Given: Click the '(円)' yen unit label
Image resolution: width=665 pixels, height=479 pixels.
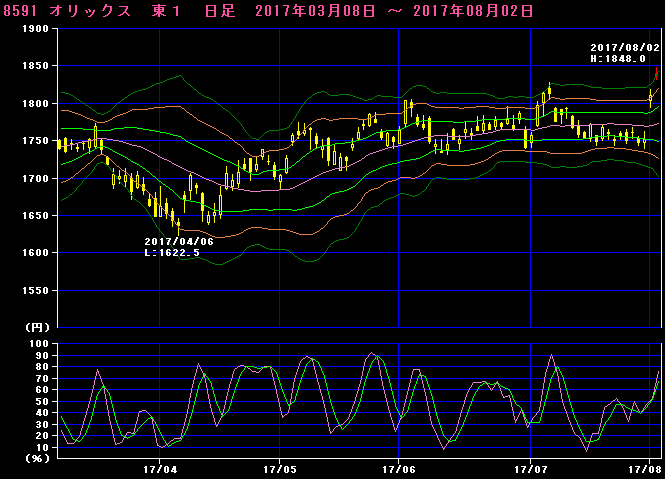Looking at the screenshot, I should click(37, 327).
